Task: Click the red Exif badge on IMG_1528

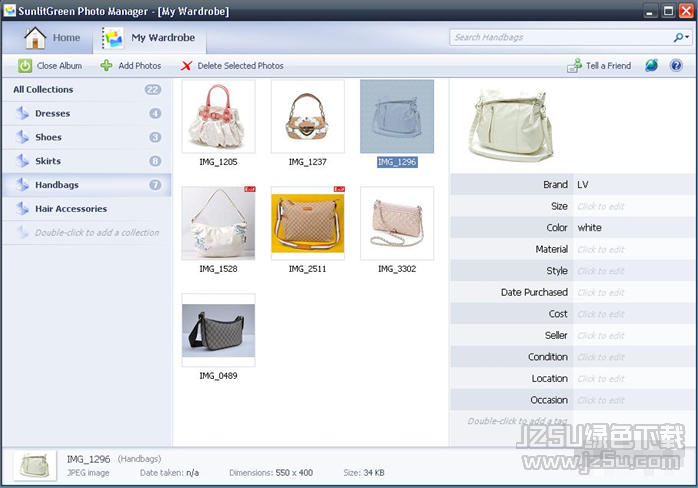Action: [250, 189]
